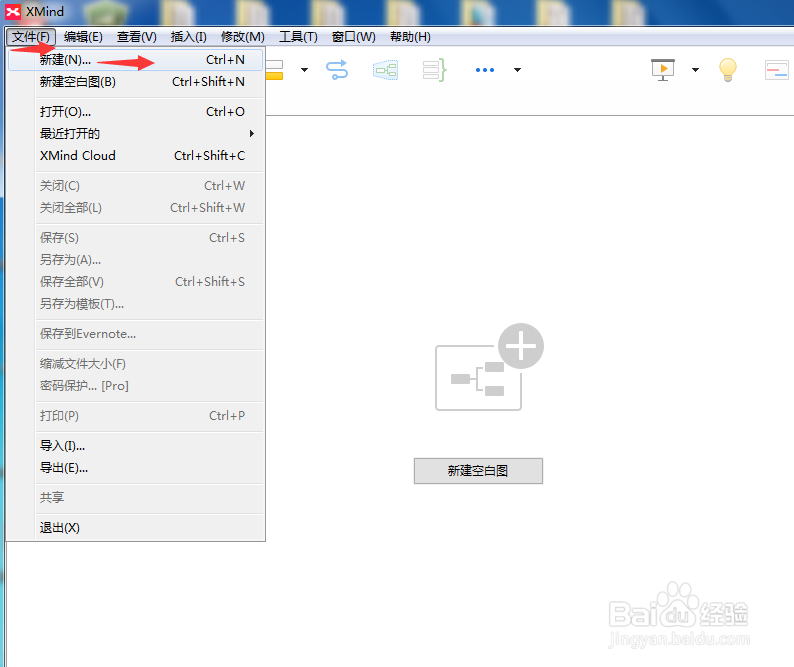Click the XMind logo icon in title bar
Image resolution: width=794 pixels, height=667 pixels.
pyautogui.click(x=13, y=12)
